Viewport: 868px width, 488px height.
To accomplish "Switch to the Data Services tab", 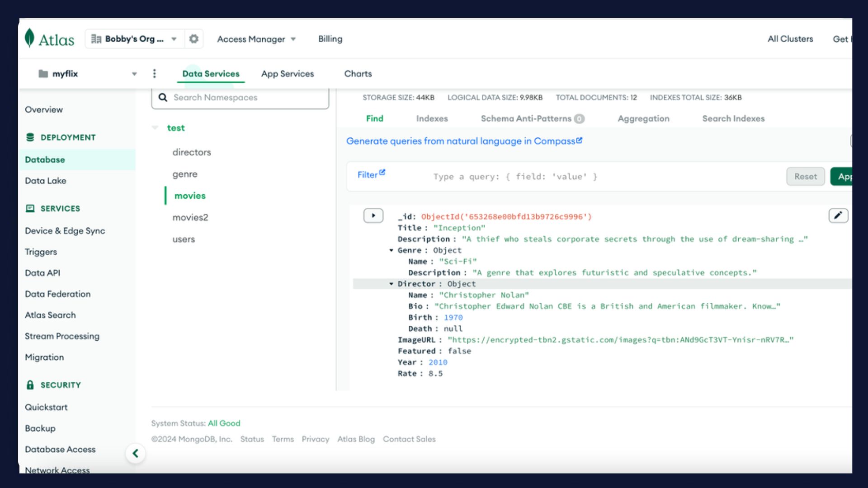I will tap(211, 74).
